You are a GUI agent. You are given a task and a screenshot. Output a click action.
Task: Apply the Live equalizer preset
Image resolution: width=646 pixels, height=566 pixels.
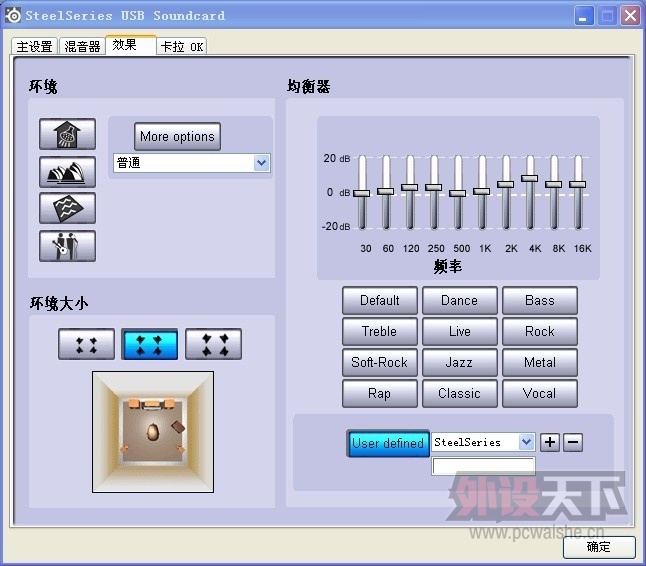point(459,332)
